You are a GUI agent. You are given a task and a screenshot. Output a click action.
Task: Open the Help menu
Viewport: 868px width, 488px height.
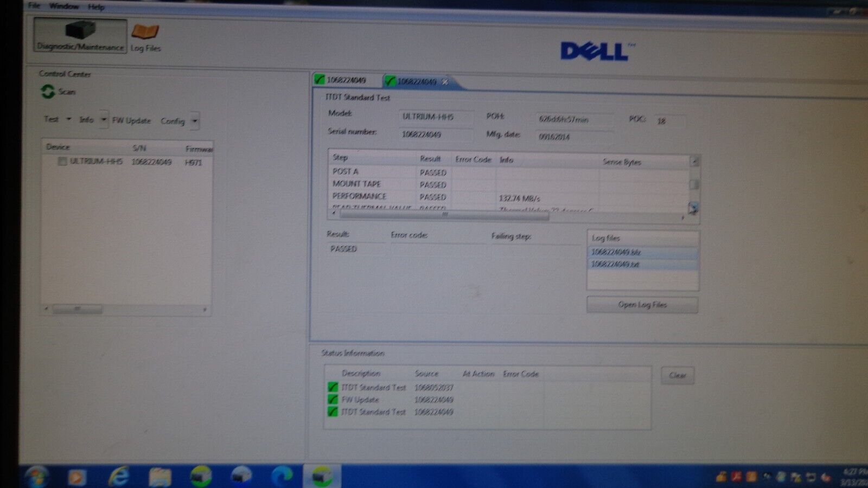pos(96,7)
